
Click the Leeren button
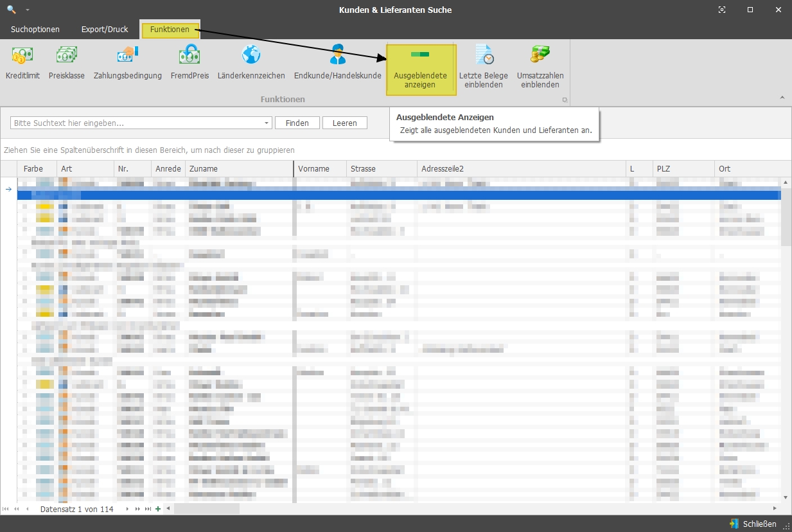click(345, 123)
